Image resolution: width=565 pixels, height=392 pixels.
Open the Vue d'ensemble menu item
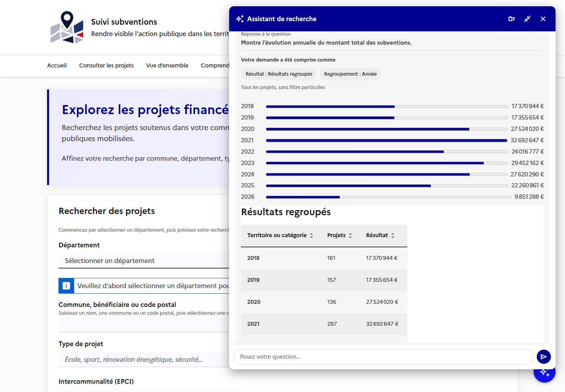point(167,65)
